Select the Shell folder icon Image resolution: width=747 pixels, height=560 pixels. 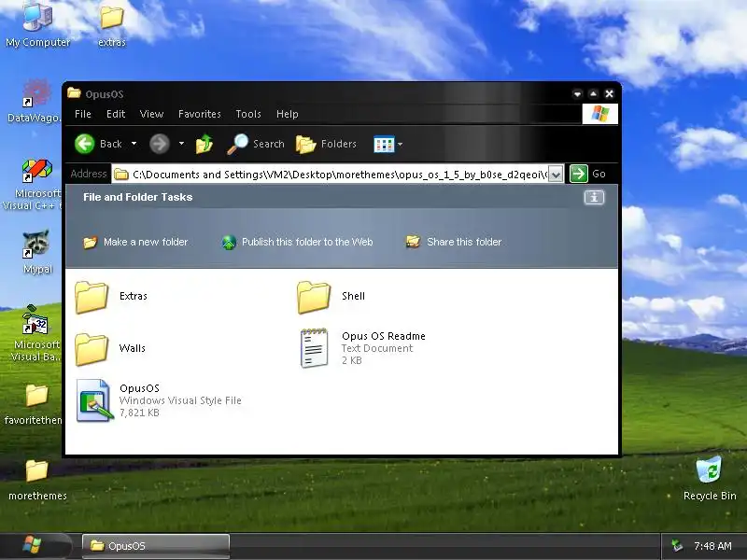(314, 297)
